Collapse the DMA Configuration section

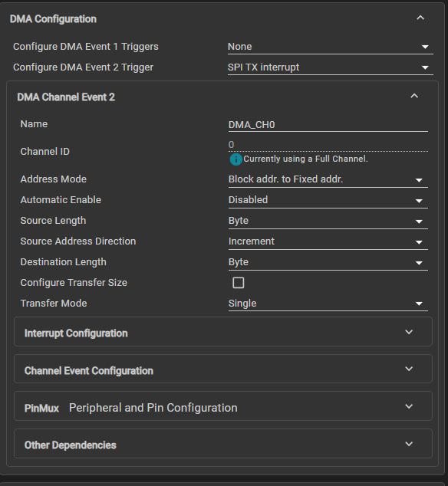[x=420, y=18]
